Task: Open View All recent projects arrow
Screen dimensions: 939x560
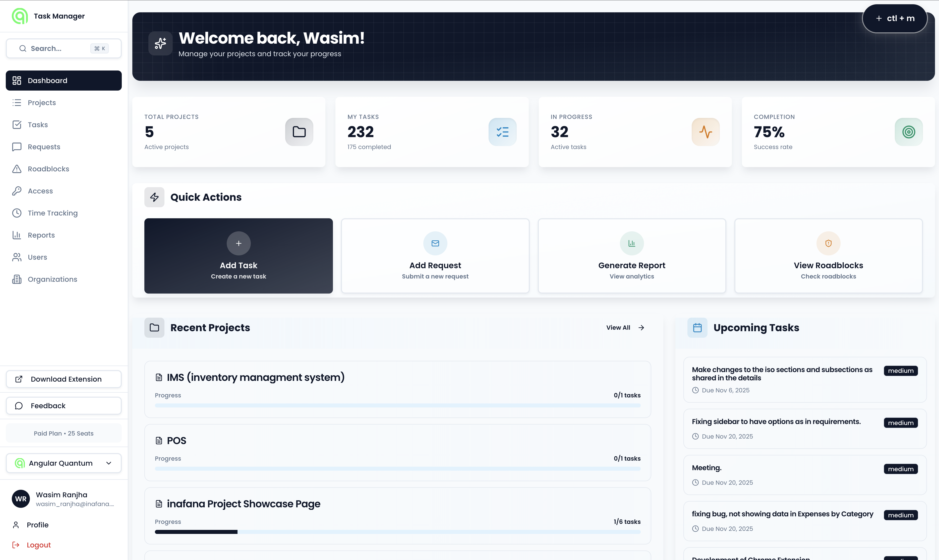Action: pos(625,327)
